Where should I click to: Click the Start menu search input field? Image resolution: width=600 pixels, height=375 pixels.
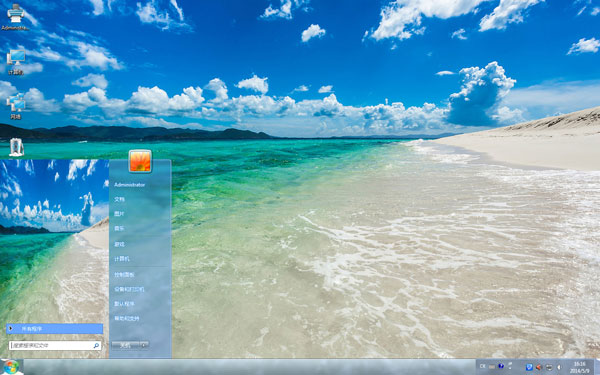pos(55,346)
